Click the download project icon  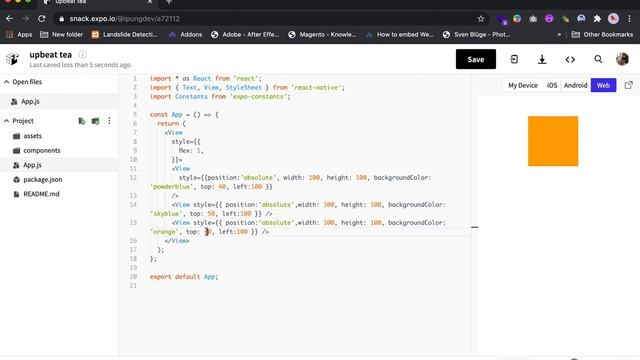click(542, 60)
